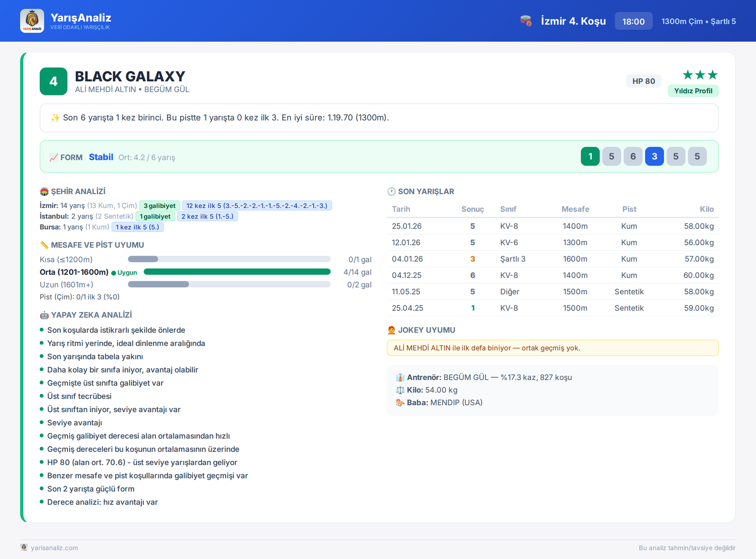This screenshot has height=559, width=756.
Task: Click the HP 80 badge
Action: tap(644, 81)
